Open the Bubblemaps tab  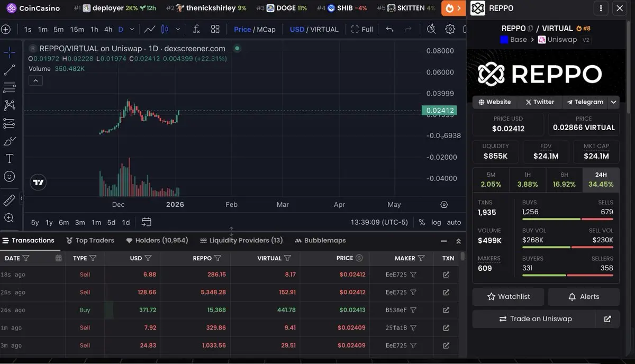[x=320, y=240]
